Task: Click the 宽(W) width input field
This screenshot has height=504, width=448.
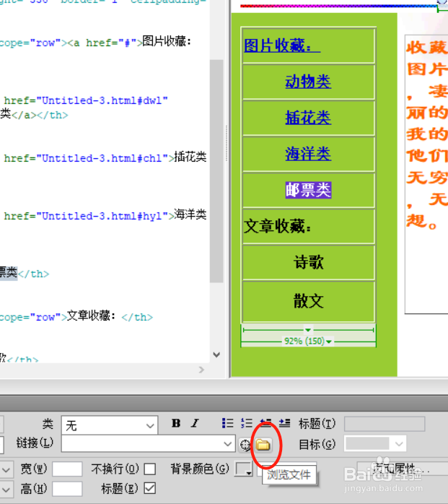Action: [67, 469]
